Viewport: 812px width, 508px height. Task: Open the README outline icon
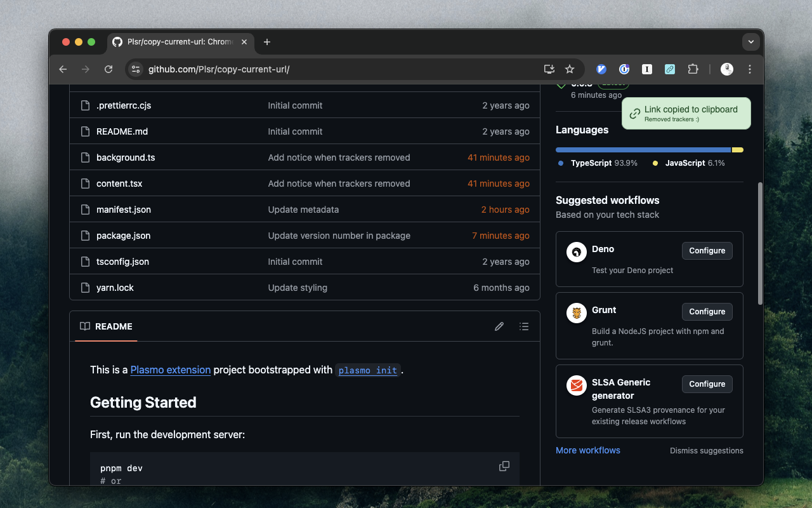[524, 326]
